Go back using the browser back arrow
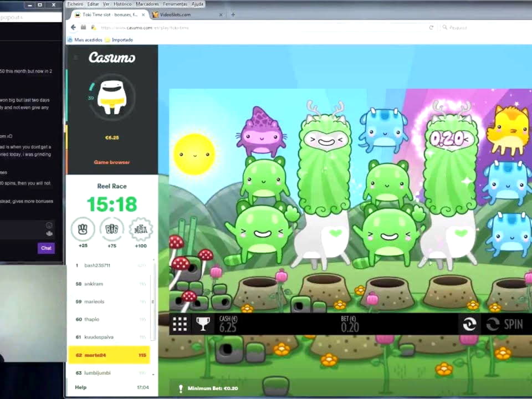The height and width of the screenshot is (399, 532). (x=73, y=28)
